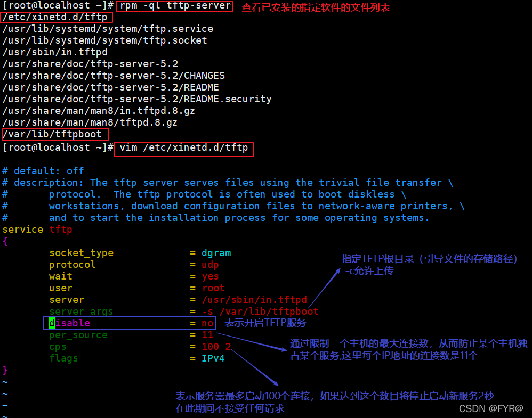Click the boxed rpm -ql tftp-server command

[175, 6]
